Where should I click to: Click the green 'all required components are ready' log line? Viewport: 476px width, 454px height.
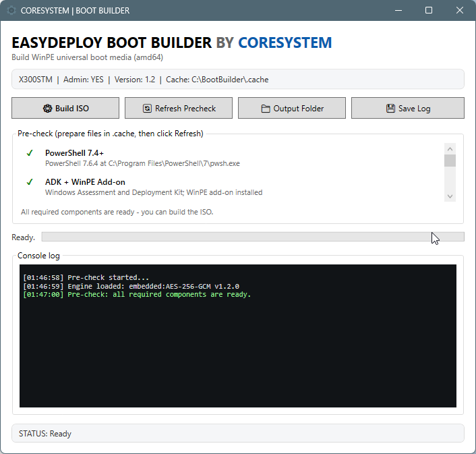pyautogui.click(x=137, y=295)
